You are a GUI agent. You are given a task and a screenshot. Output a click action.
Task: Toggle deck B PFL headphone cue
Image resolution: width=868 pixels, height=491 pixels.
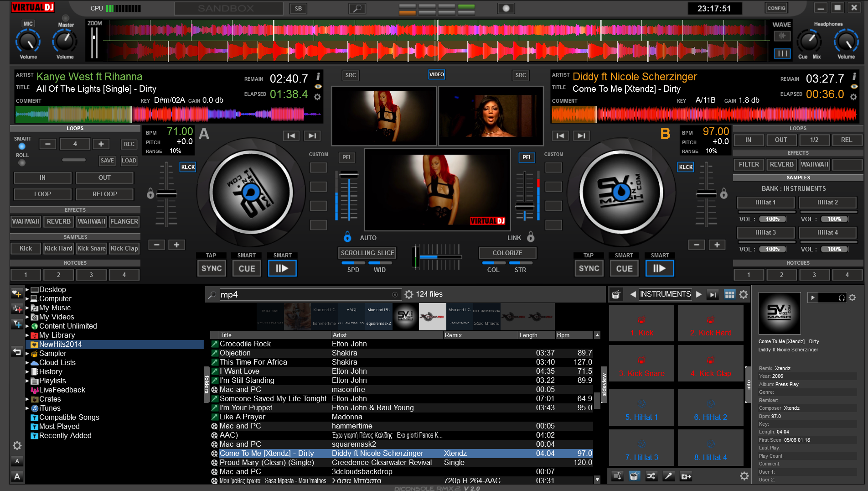click(x=527, y=157)
